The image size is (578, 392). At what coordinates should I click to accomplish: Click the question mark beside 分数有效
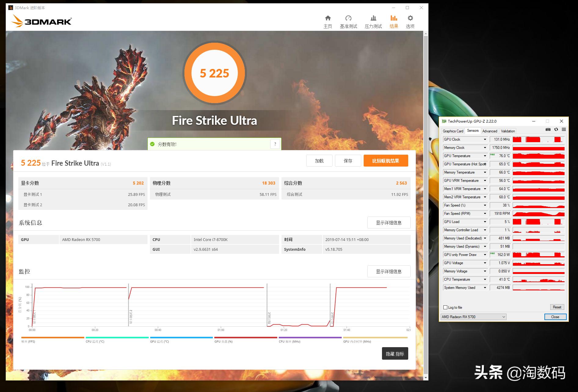(275, 144)
